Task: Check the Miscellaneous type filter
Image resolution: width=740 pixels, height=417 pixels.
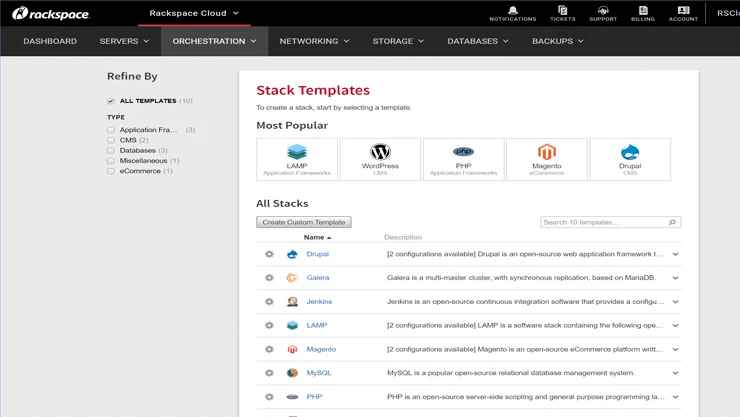Action: tap(111, 161)
